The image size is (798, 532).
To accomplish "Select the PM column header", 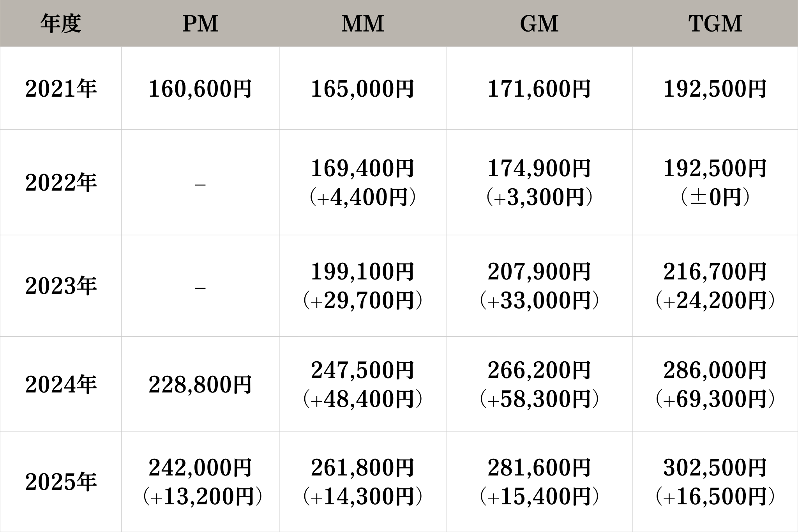I will pos(200,23).
